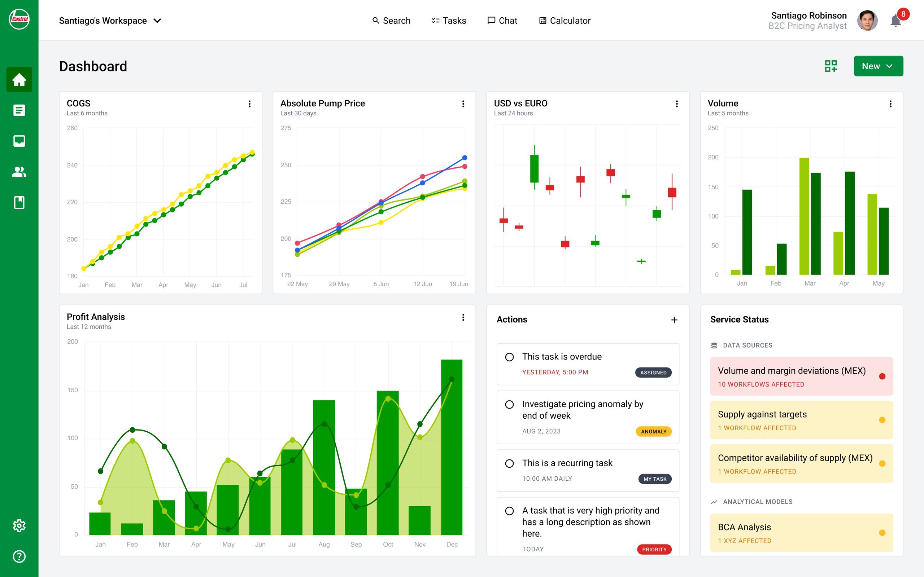
Task: Open the users group icon in sidebar
Action: [x=19, y=172]
